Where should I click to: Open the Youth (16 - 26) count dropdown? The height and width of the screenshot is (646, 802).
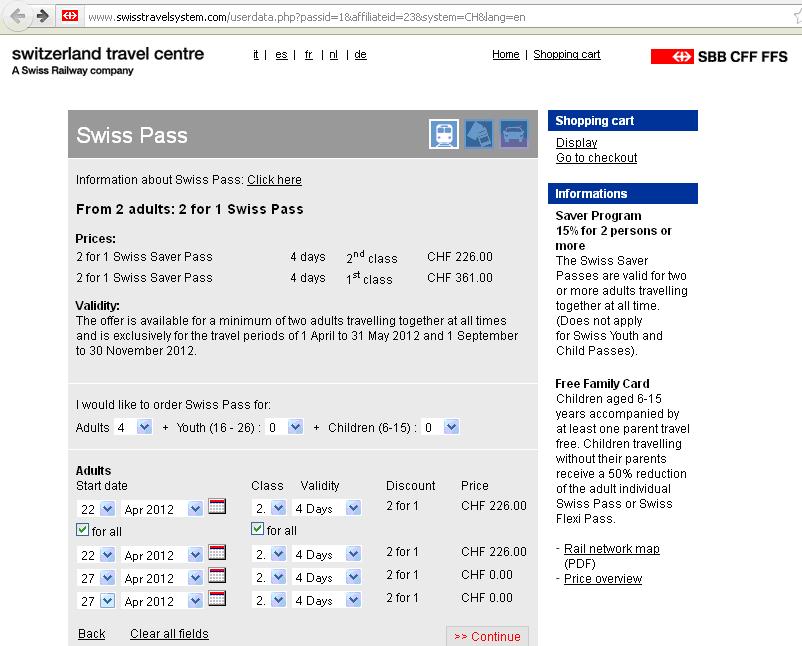[285, 427]
